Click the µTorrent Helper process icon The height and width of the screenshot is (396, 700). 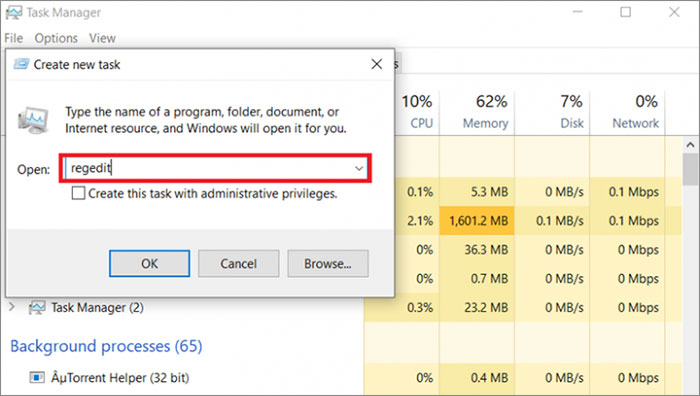point(37,378)
